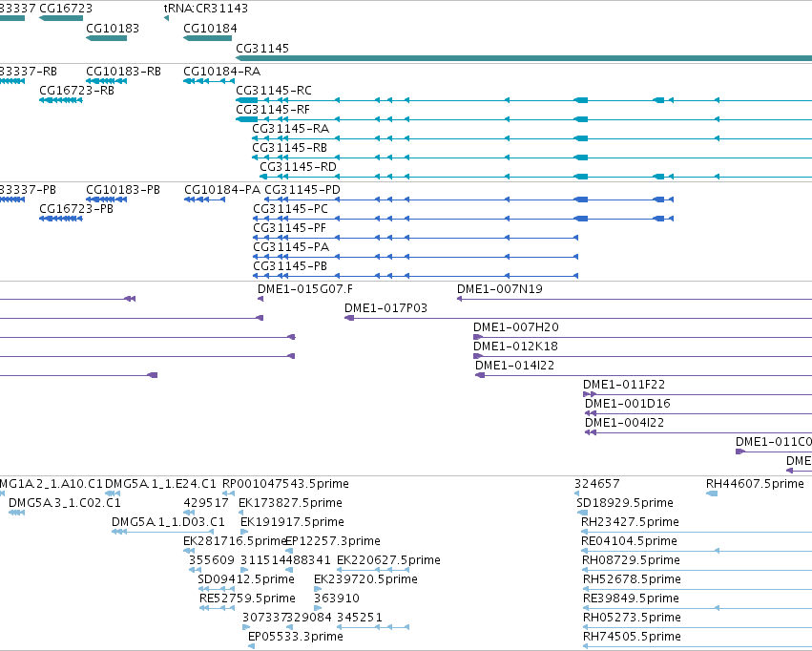
Task: Select the DMG5A.1_1.E24.C1 label
Action: [160, 484]
